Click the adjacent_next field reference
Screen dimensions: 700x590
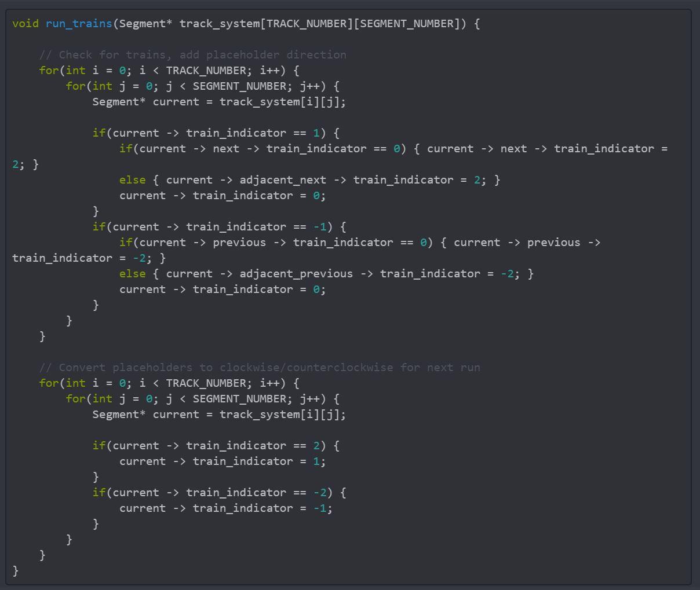[x=284, y=179]
